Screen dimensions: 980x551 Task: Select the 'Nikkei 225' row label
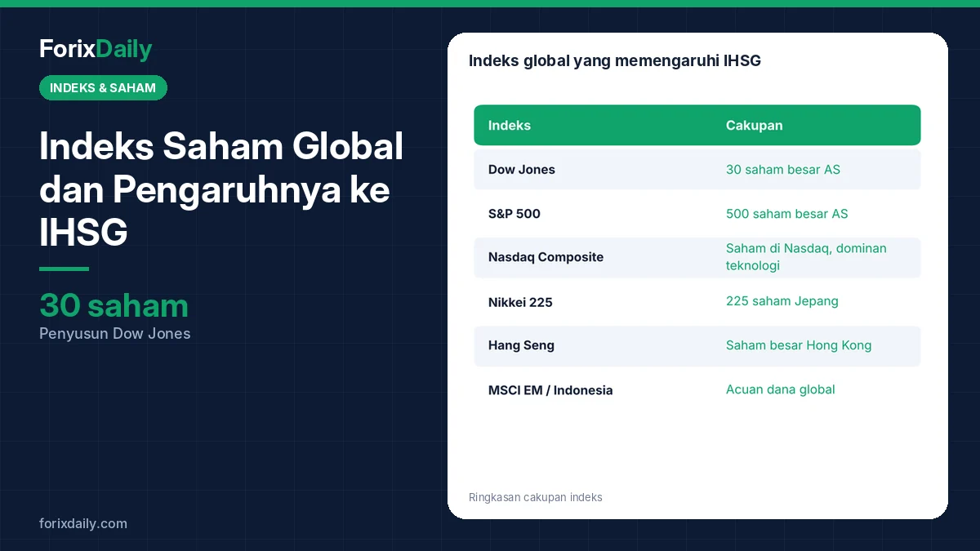[x=520, y=302]
